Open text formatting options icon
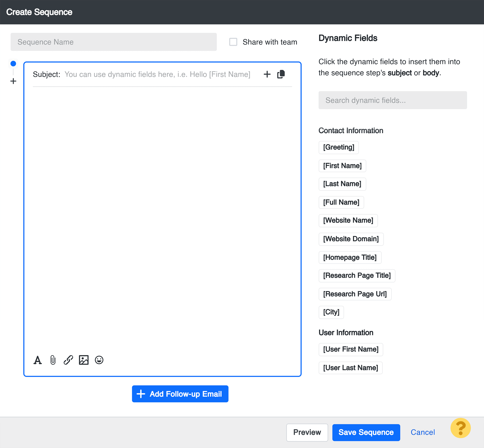 click(x=38, y=360)
